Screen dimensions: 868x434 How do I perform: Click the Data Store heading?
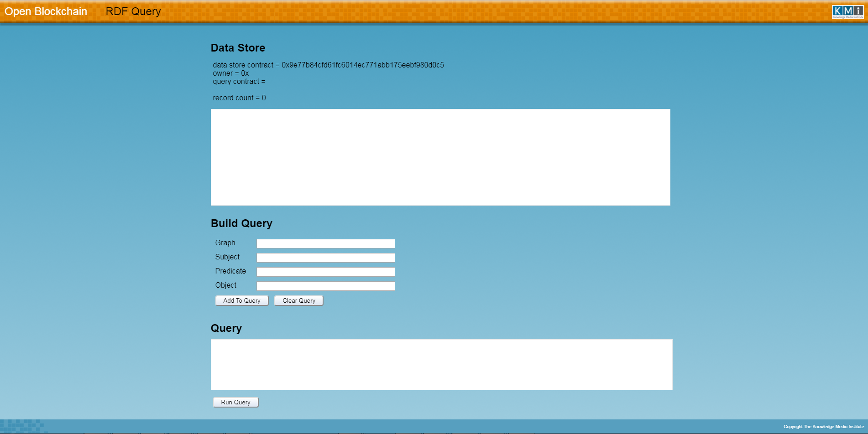pos(238,48)
